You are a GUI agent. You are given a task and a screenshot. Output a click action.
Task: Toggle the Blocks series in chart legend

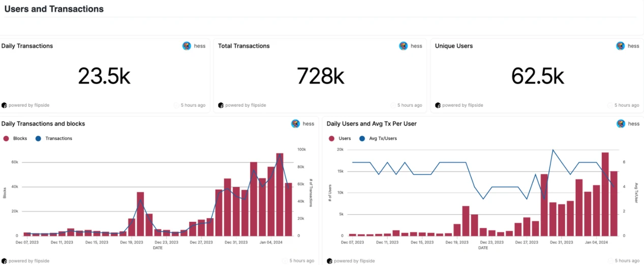click(x=7, y=138)
